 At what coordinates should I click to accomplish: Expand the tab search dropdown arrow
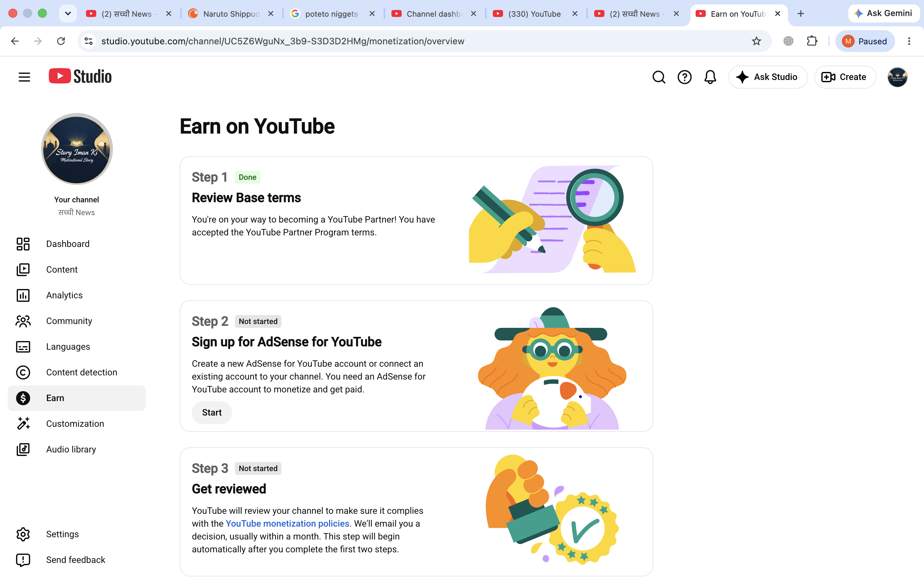(x=68, y=14)
